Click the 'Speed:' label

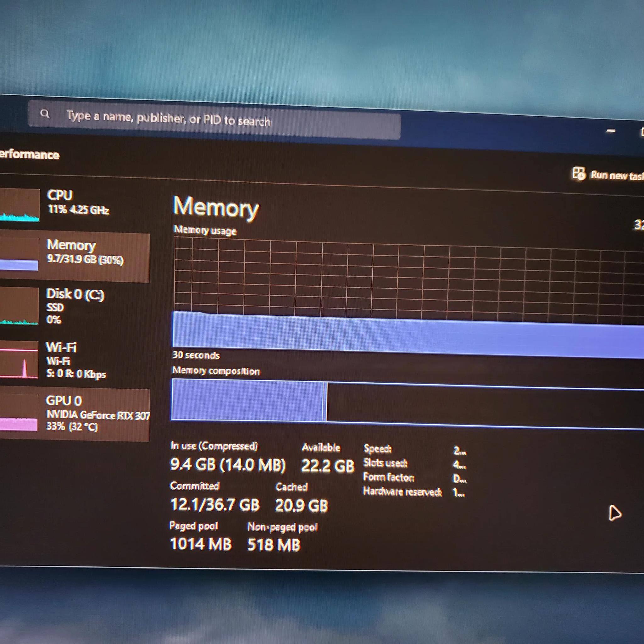coord(378,449)
